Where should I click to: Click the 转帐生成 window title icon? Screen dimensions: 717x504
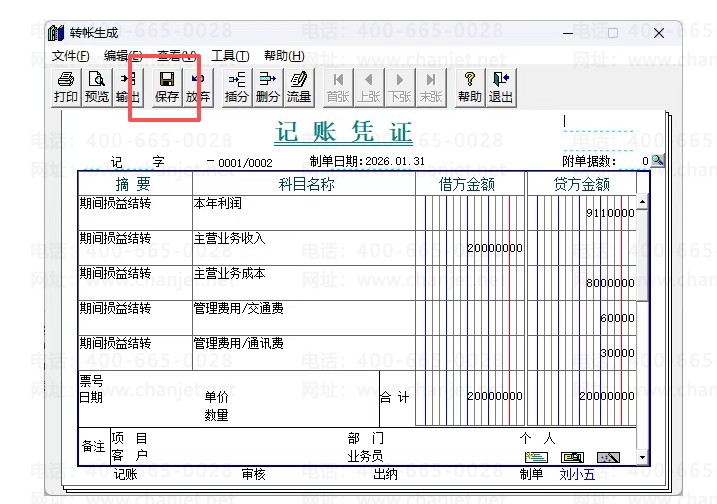pos(56,33)
